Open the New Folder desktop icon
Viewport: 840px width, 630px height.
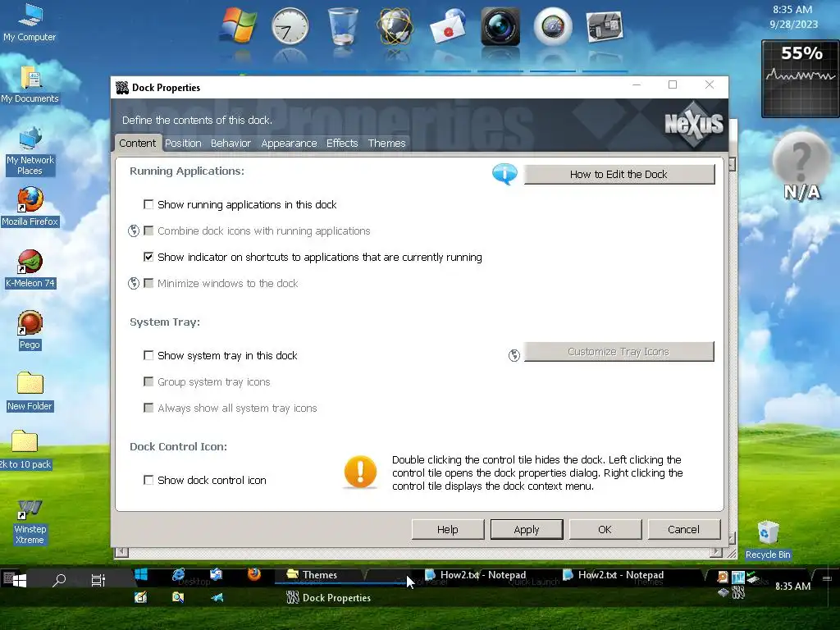point(30,391)
